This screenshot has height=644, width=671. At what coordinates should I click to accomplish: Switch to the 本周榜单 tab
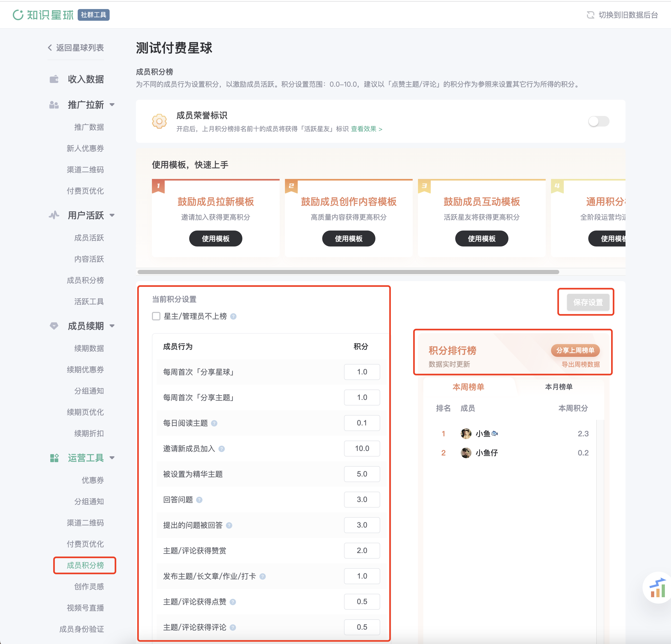coord(468,387)
